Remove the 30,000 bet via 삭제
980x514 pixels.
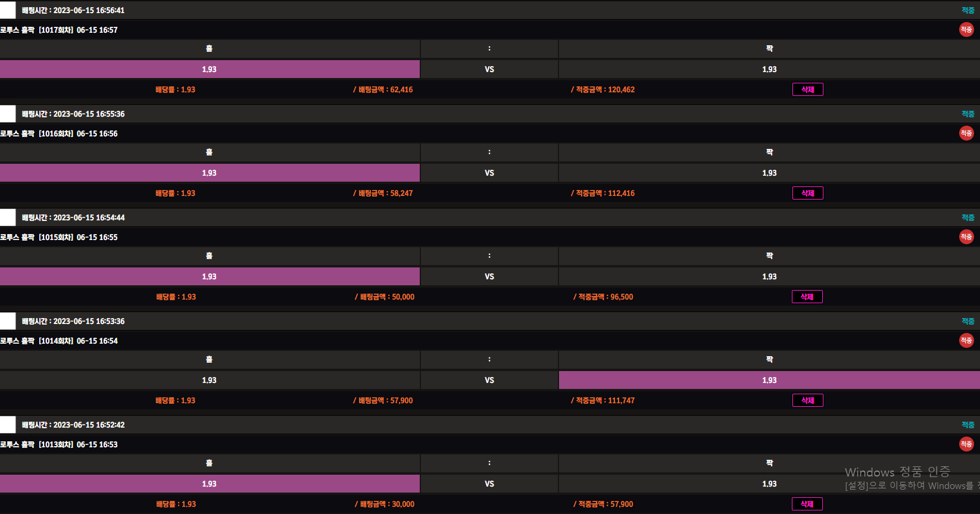click(x=807, y=504)
